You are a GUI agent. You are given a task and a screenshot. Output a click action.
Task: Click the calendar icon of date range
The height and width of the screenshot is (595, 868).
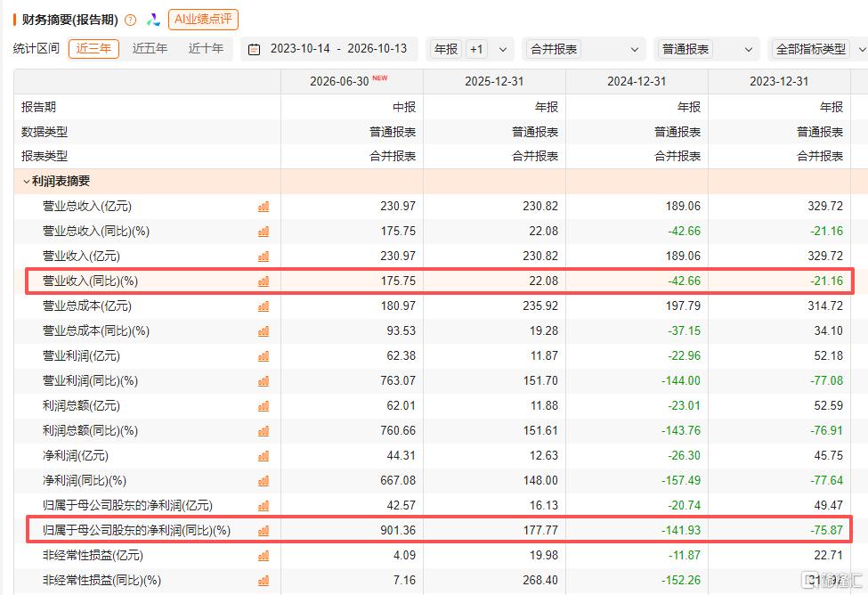[x=254, y=49]
